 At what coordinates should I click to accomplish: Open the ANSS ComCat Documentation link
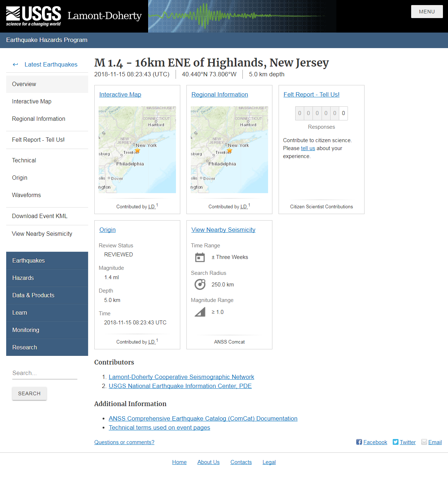tap(203, 418)
